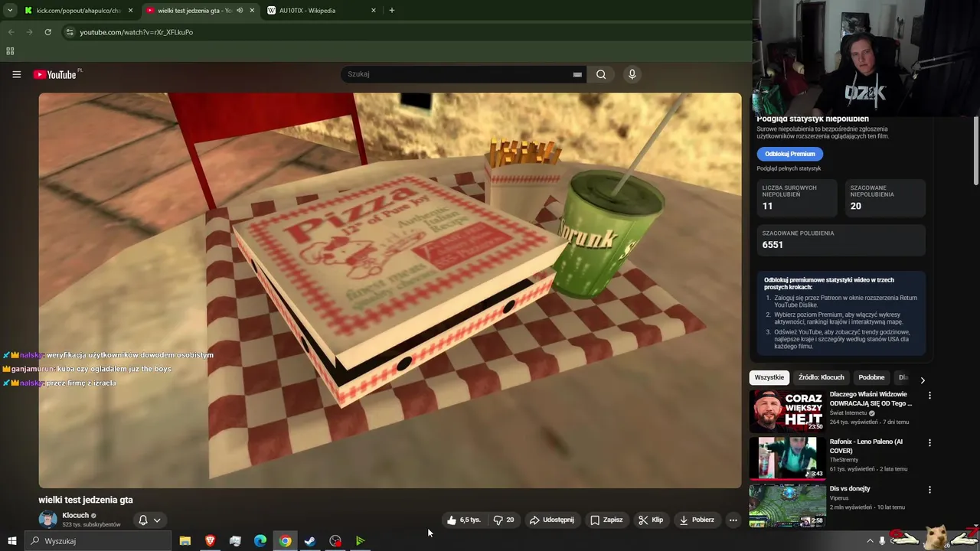Open the YouTube hamburger guide menu
The width and height of the screenshot is (980, 551).
[16, 74]
